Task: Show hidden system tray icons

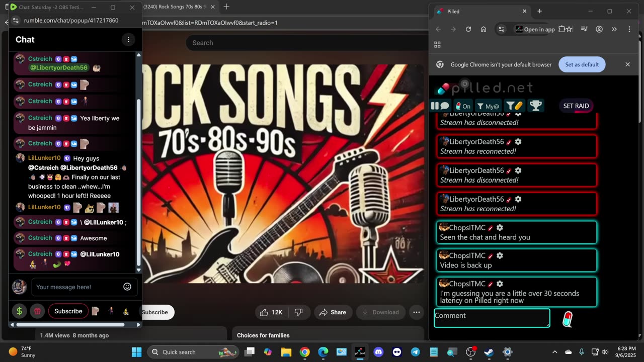Action: tap(554, 352)
